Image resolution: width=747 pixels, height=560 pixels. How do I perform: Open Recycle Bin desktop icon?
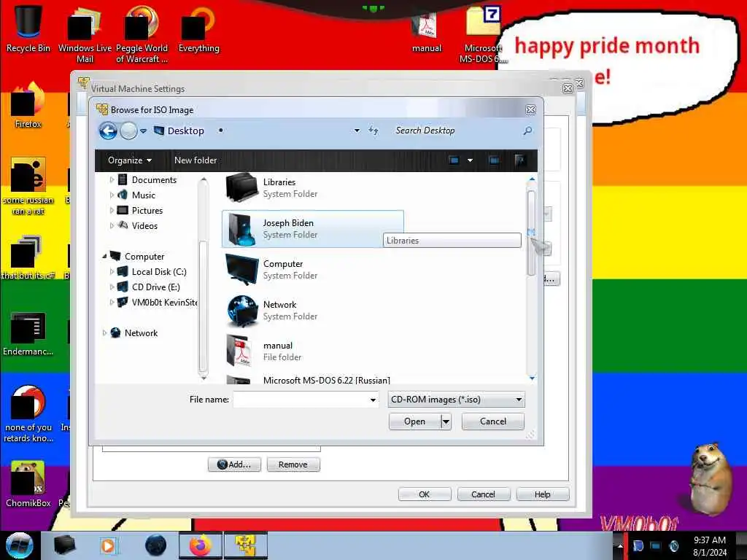point(28,28)
